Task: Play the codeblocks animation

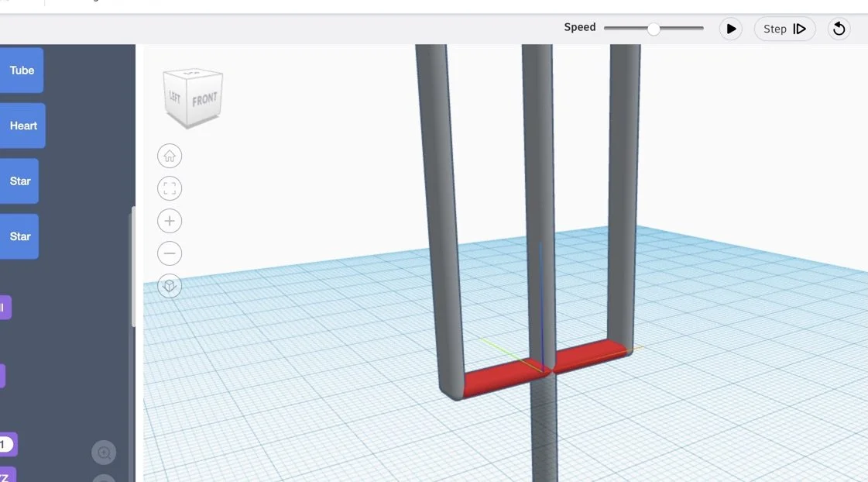Action: (x=731, y=29)
